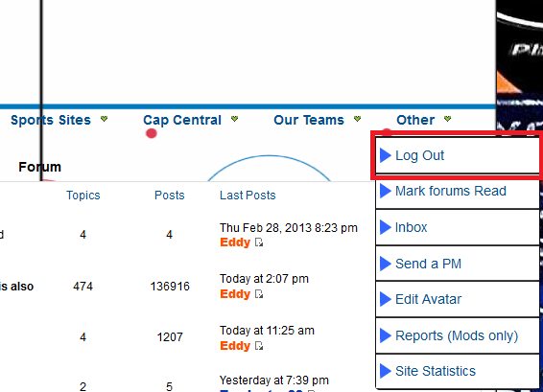The image size is (543, 392).
Task: Open Eddy's profile from Feb 28 post
Action: (235, 242)
